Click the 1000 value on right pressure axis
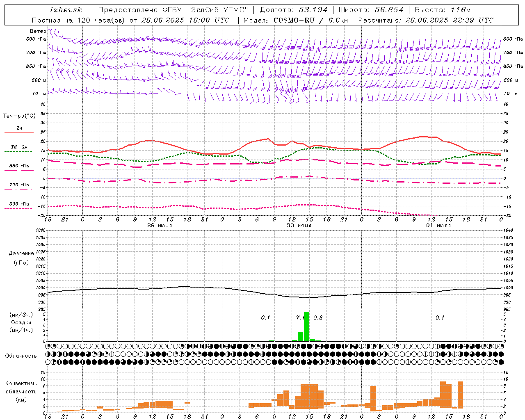Viewport: 525px width, 420px height. coord(508,288)
